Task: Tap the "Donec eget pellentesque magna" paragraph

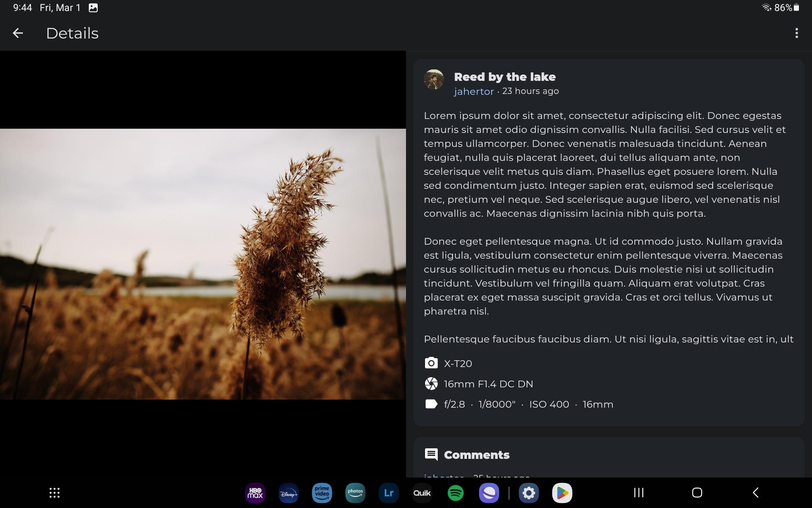Action: pyautogui.click(x=603, y=276)
